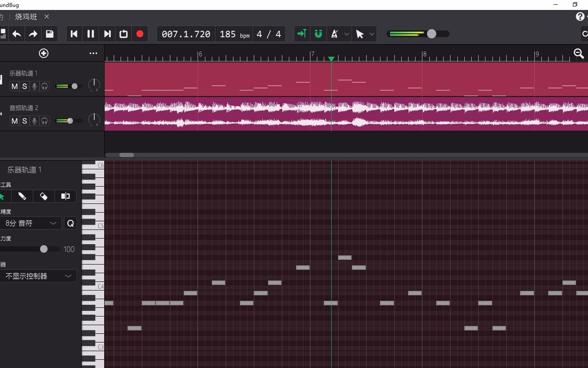
Task: Toggle the metronome icon
Action: [x=334, y=34]
